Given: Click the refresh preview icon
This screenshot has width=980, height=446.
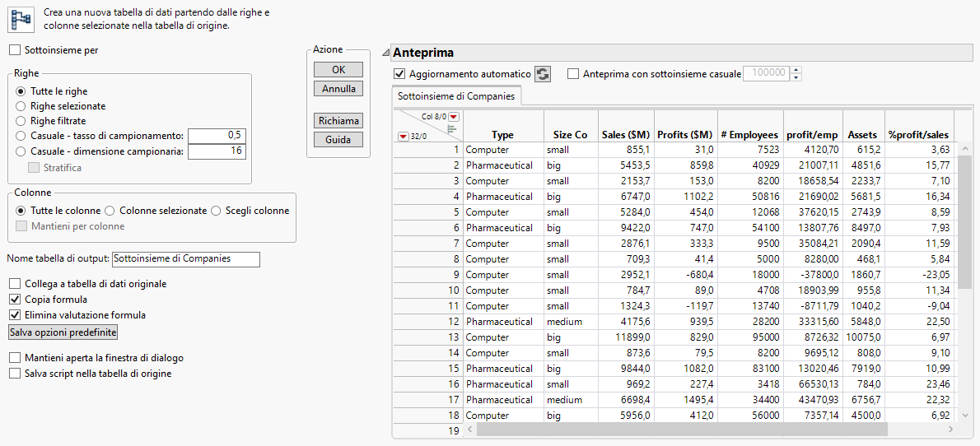Looking at the screenshot, I should (543, 74).
